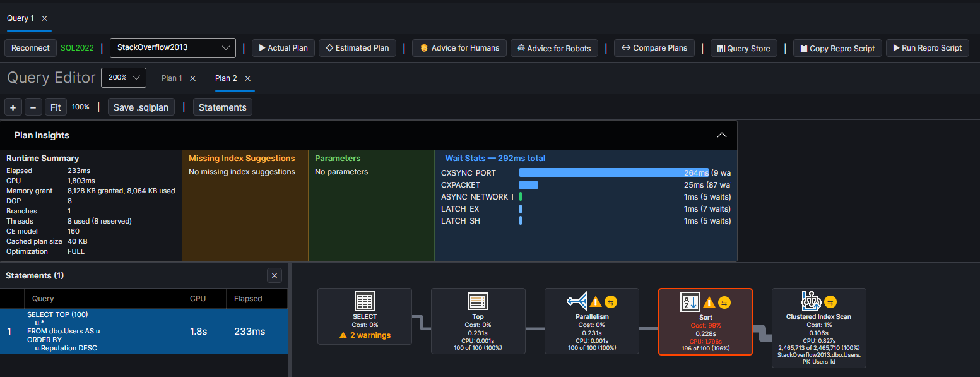The width and height of the screenshot is (980, 377).
Task: Zoom out with the minus button
Action: 33,107
